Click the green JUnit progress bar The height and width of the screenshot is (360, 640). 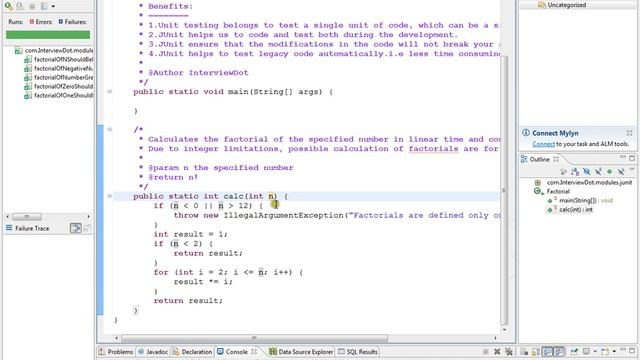(48, 35)
